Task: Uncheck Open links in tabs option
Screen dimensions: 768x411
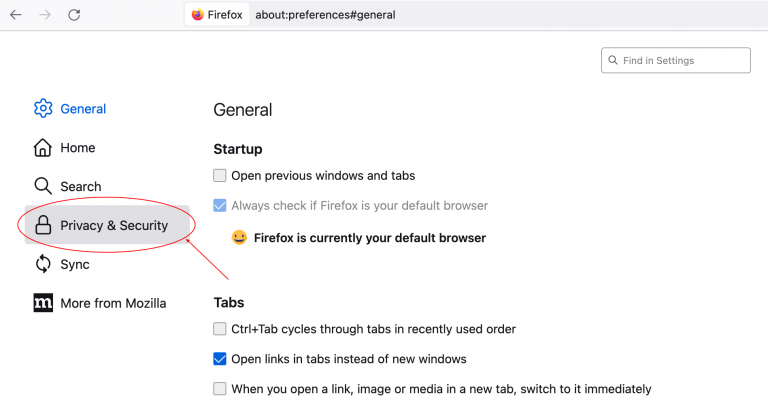Action: click(220, 359)
